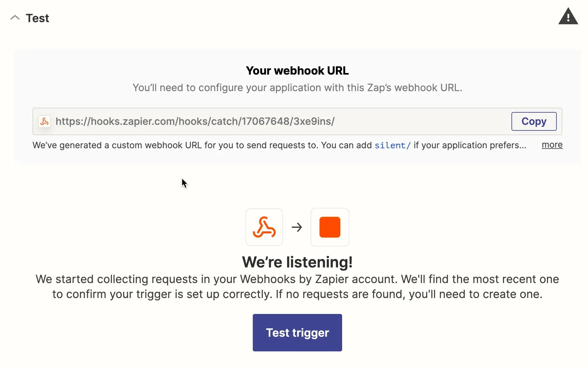This screenshot has width=588, height=367.
Task: Copy the webhook URL
Action: [534, 121]
